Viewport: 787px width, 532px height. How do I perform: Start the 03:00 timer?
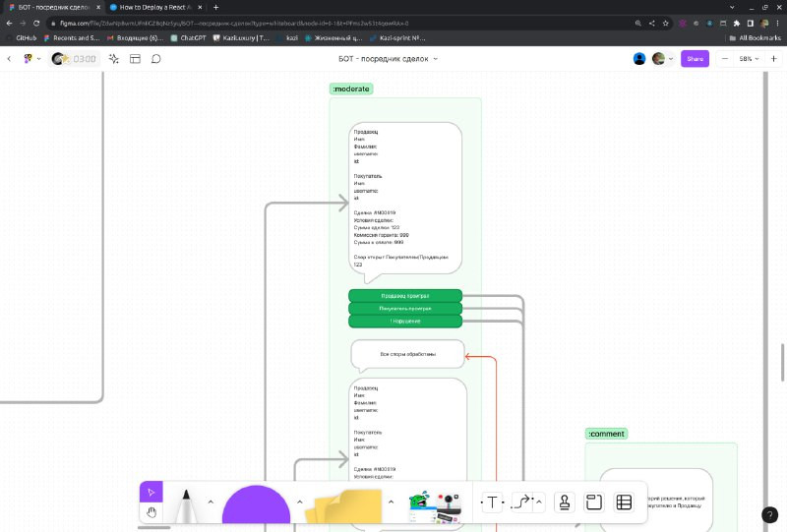(75, 59)
